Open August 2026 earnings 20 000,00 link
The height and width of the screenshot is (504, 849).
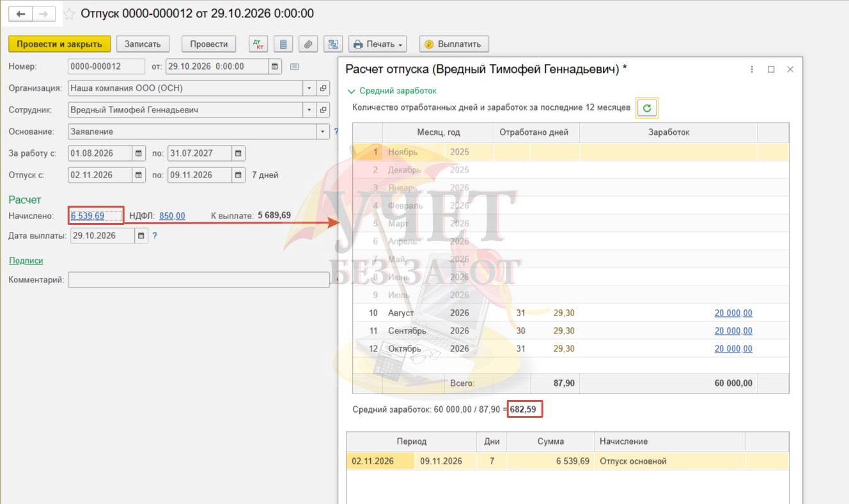(x=733, y=313)
